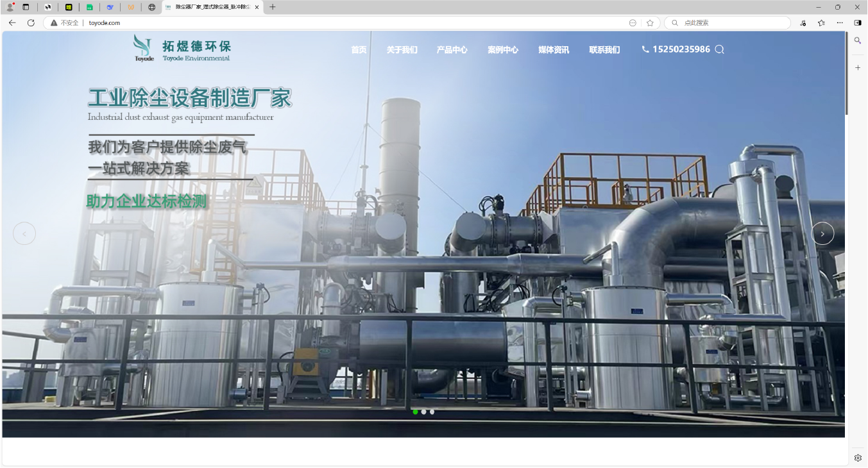868x468 pixels.
Task: Open the browser ellipsis settings menu
Action: (840, 22)
